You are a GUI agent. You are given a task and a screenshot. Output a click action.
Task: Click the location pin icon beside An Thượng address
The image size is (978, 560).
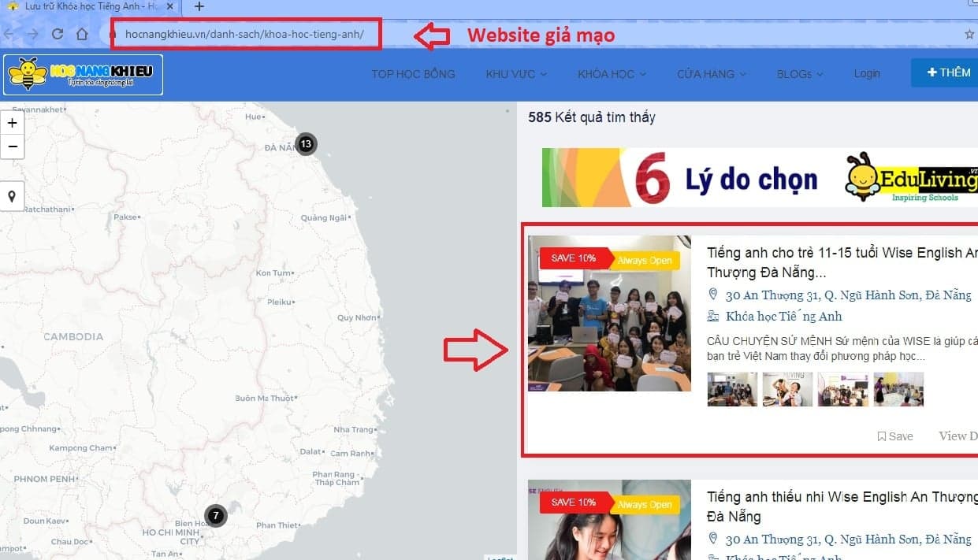coord(713,295)
